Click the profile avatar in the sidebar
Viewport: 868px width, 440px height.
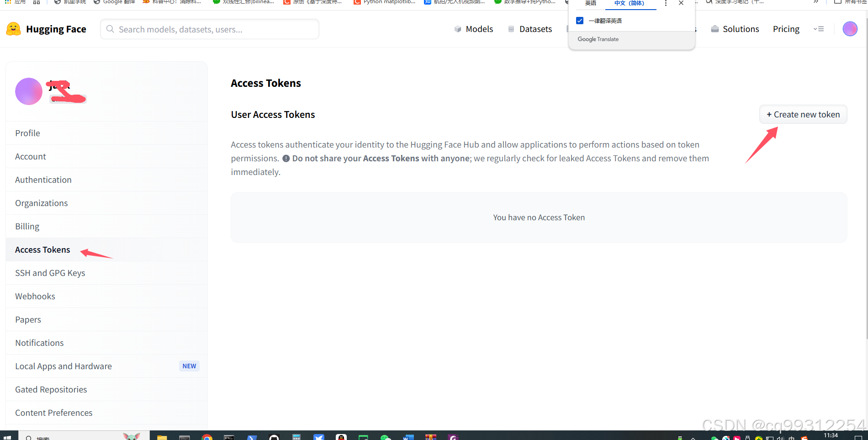click(x=29, y=91)
